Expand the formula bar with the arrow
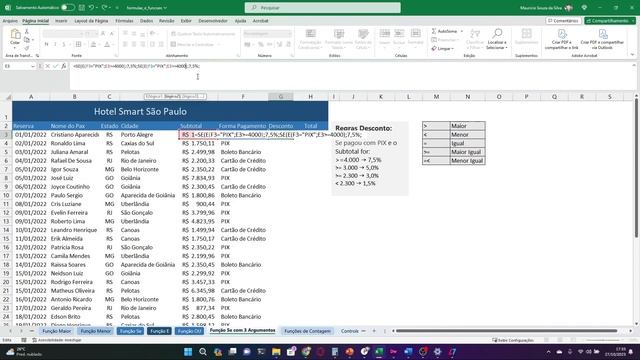This screenshot has width=640, height=360. tap(634, 66)
